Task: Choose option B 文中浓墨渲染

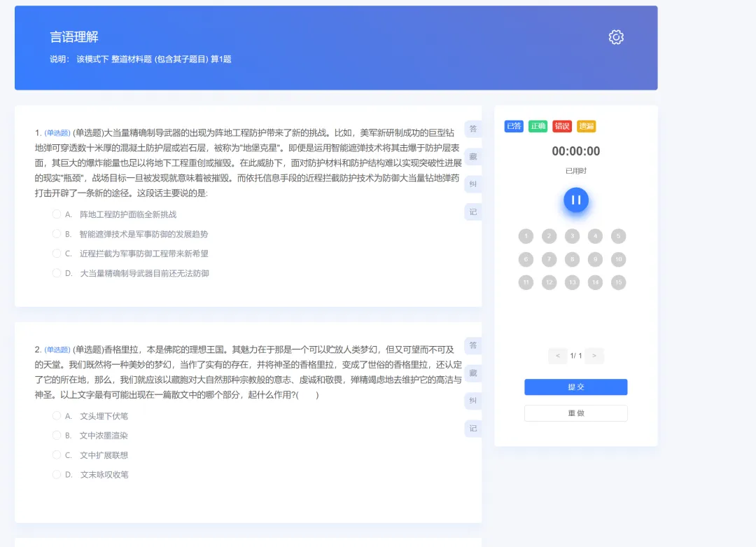Action: pyautogui.click(x=90, y=435)
